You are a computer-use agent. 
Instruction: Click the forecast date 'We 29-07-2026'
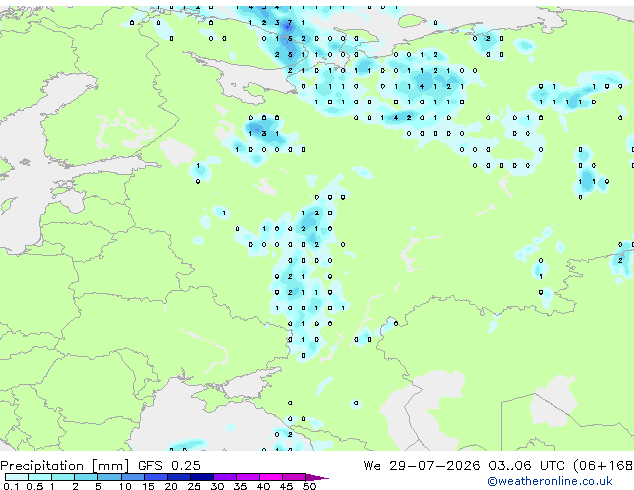click(422, 466)
